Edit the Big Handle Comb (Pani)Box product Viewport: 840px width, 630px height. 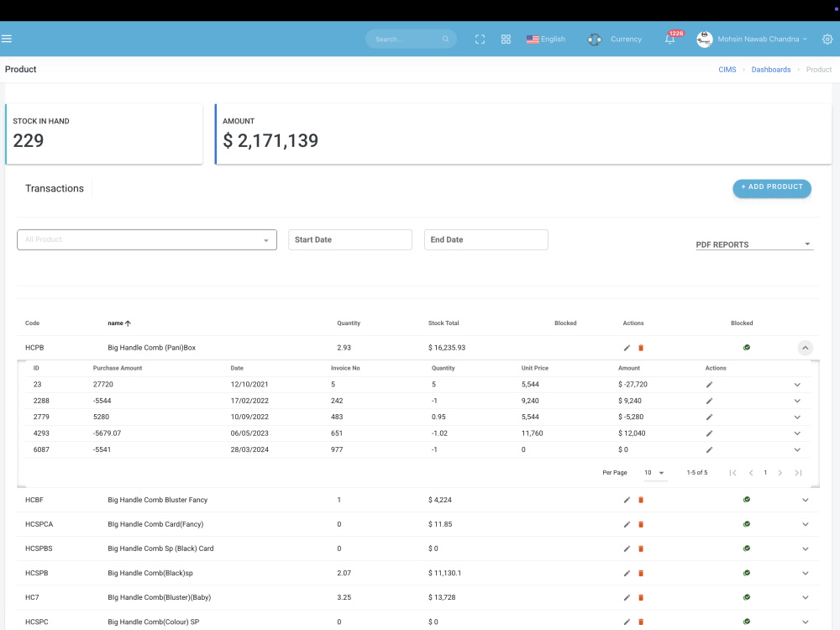pos(627,348)
